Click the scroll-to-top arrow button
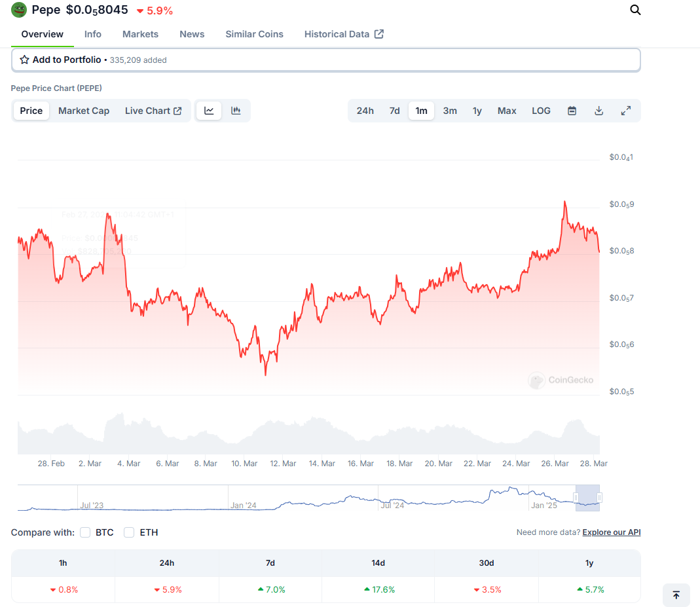700x607 pixels. point(676,595)
